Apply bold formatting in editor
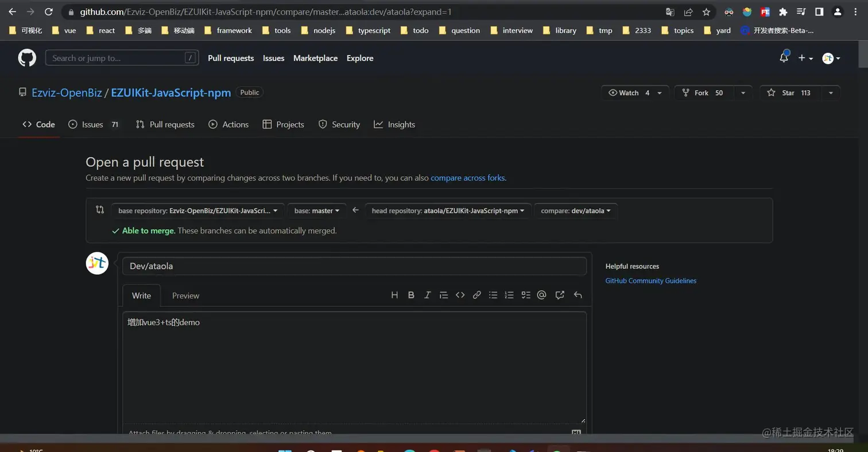Screen dimensions: 868x452 click(x=411, y=295)
